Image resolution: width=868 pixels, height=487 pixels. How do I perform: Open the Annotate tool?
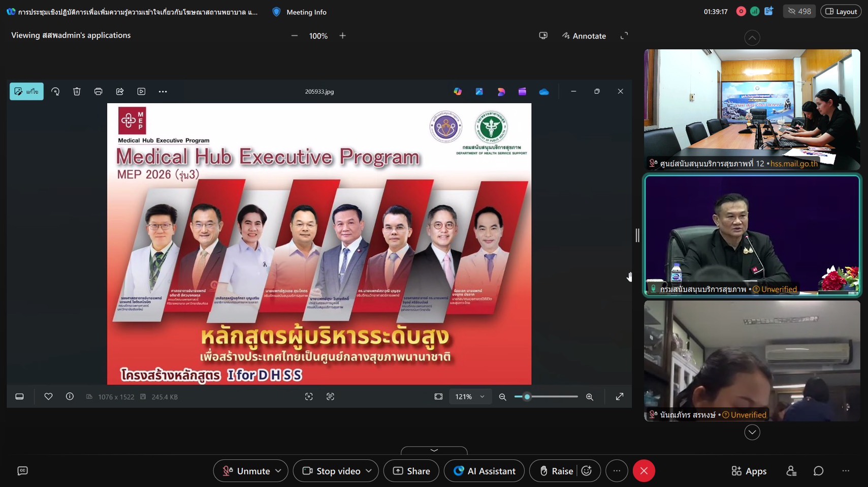click(x=584, y=36)
